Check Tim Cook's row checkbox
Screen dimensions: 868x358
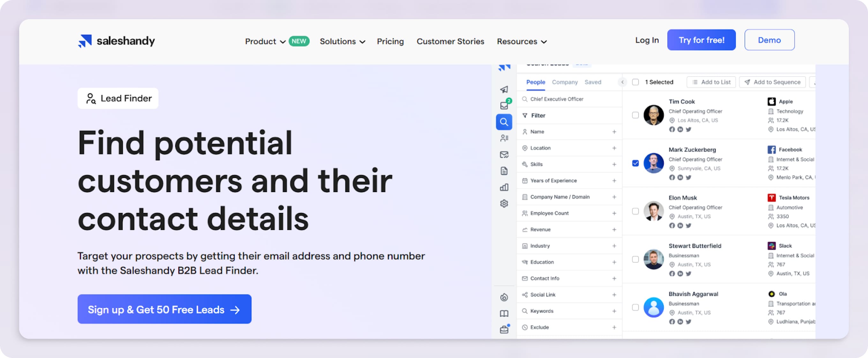pyautogui.click(x=635, y=115)
